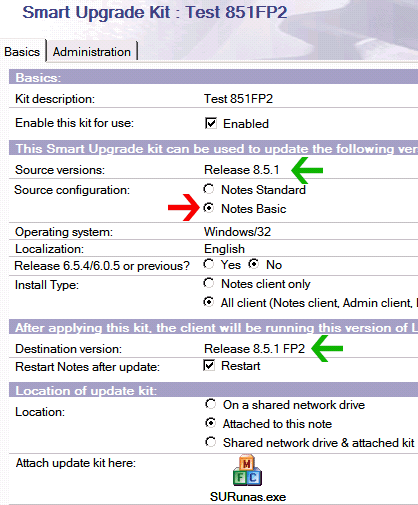Click the Kit description value Test 851FP2

click(238, 99)
